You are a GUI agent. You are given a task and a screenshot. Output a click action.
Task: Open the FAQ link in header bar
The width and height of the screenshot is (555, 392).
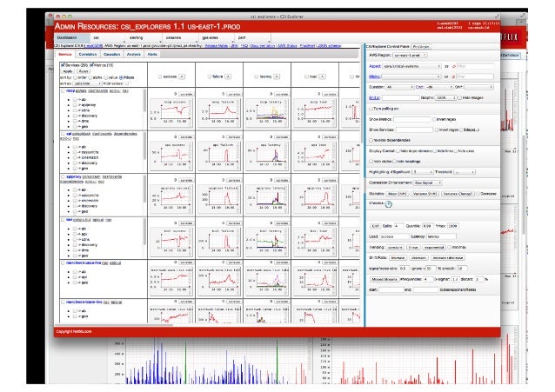click(244, 46)
